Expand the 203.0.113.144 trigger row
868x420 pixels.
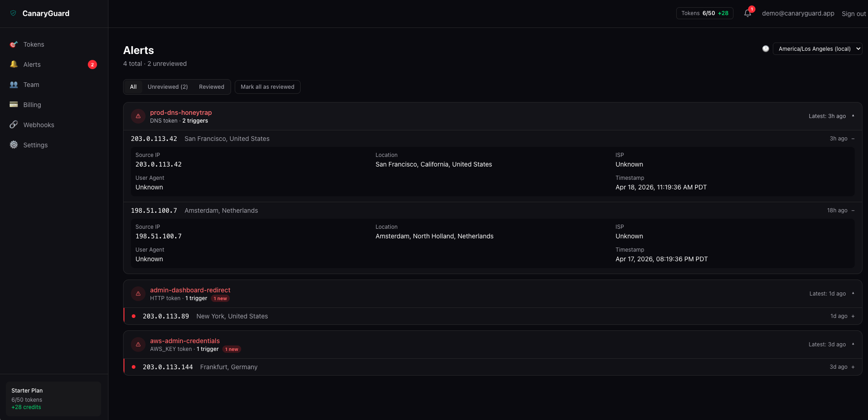point(853,367)
